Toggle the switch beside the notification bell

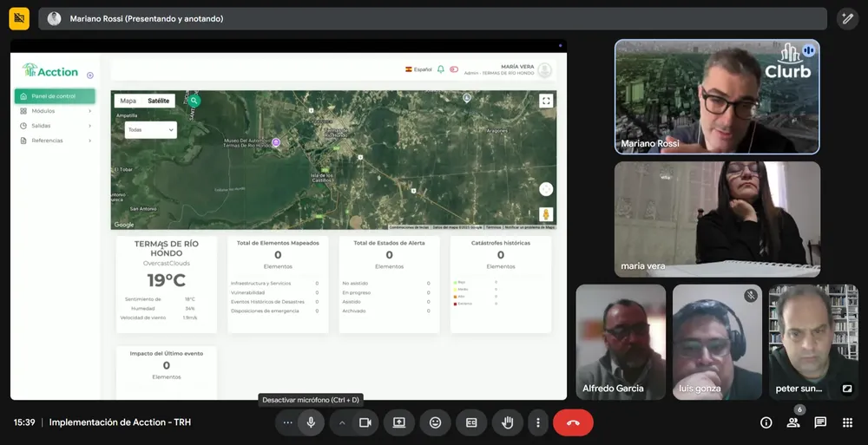click(x=453, y=69)
